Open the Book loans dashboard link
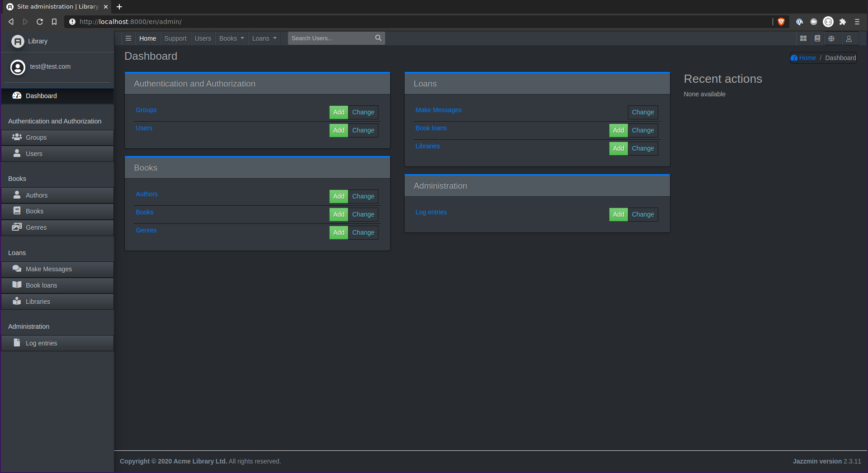Screen dimensions: 868x473 [431, 128]
